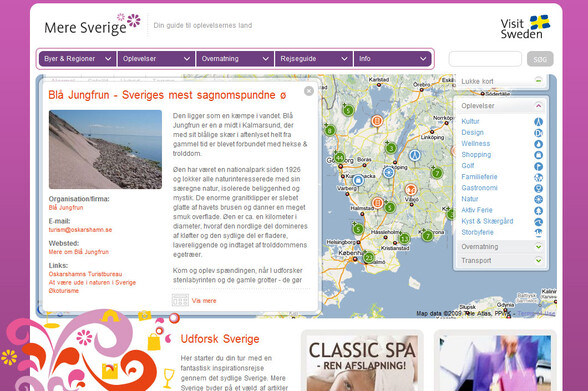Click the Vis mere link

204,301
